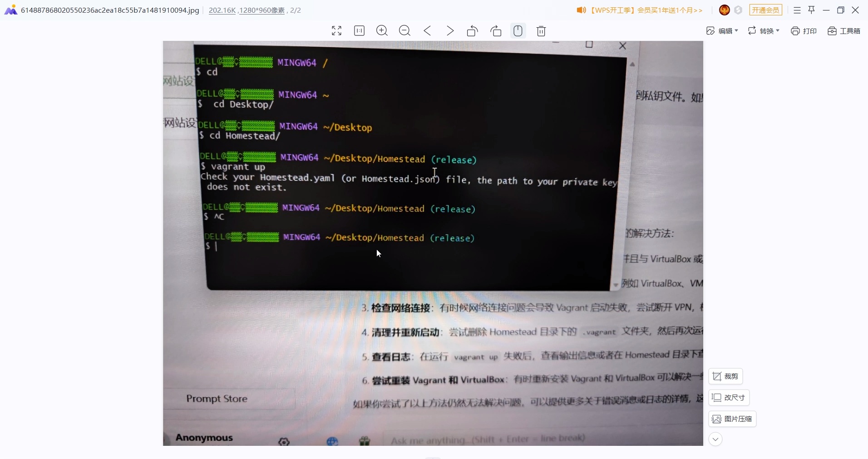
Task: Click the 开通会员 membership button
Action: tap(765, 10)
